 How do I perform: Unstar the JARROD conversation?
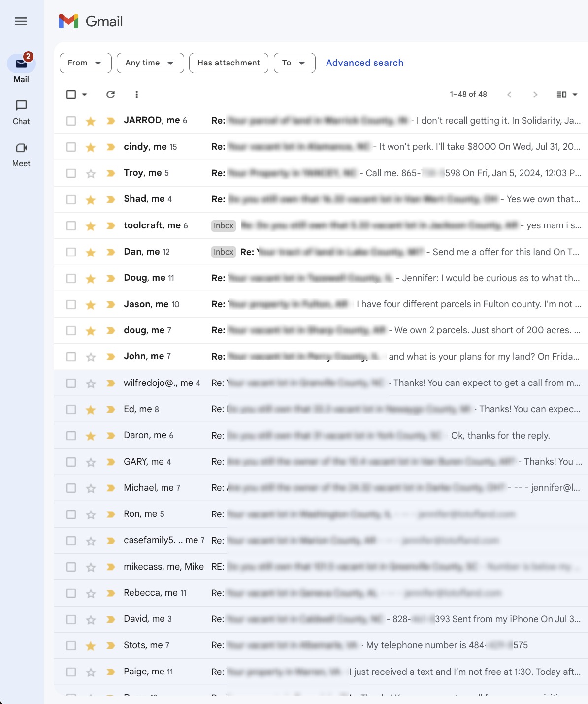(x=91, y=121)
